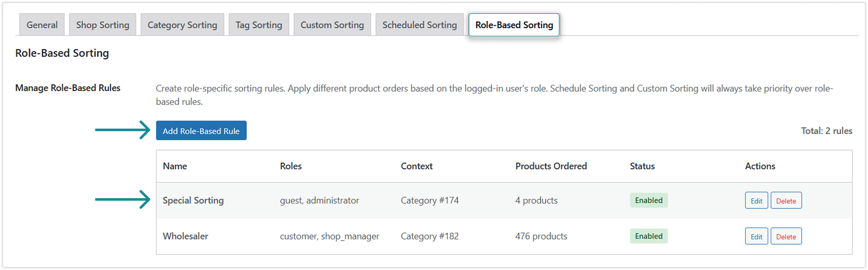868x270 pixels.
Task: Click Enabled status of Wholesaler
Action: [649, 236]
